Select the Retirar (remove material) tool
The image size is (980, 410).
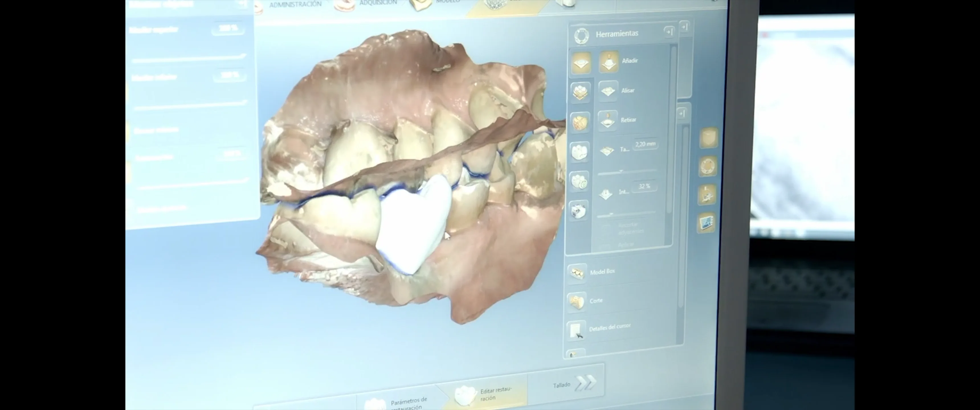click(608, 120)
